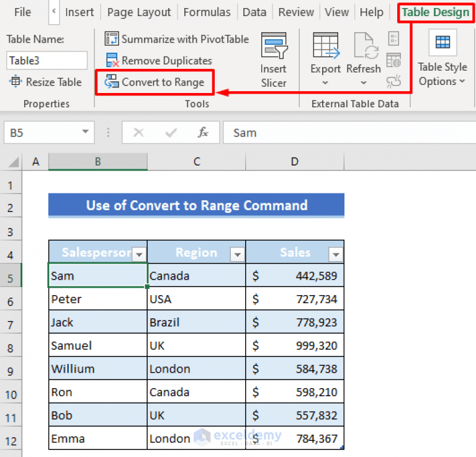Image resolution: width=476 pixels, height=457 pixels.
Task: Select column B header
Action: click(98, 162)
